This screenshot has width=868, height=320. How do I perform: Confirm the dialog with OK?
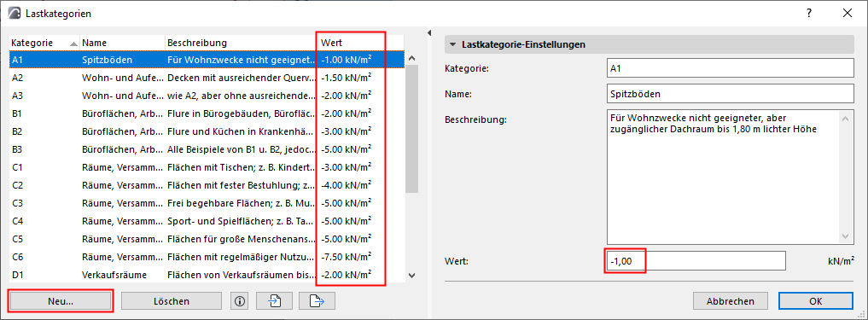tap(815, 301)
